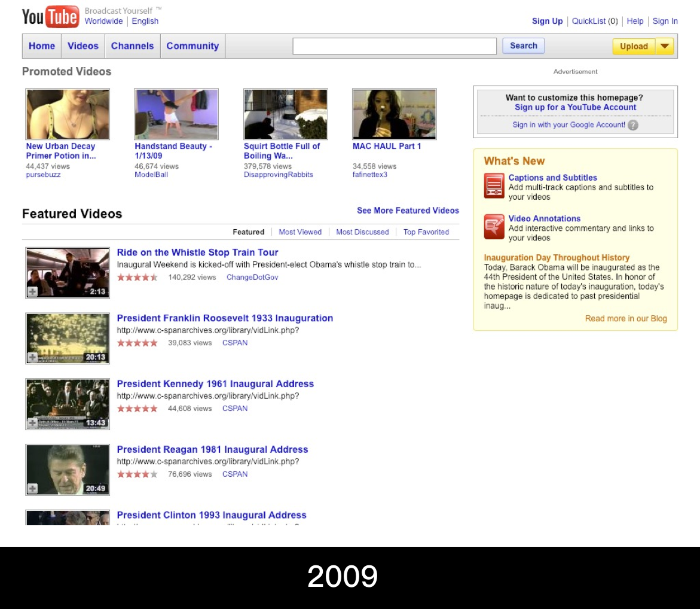Viewport: 700px width, 609px height.
Task: Click star rating of Whistle Stop video
Action: pyautogui.click(x=137, y=278)
